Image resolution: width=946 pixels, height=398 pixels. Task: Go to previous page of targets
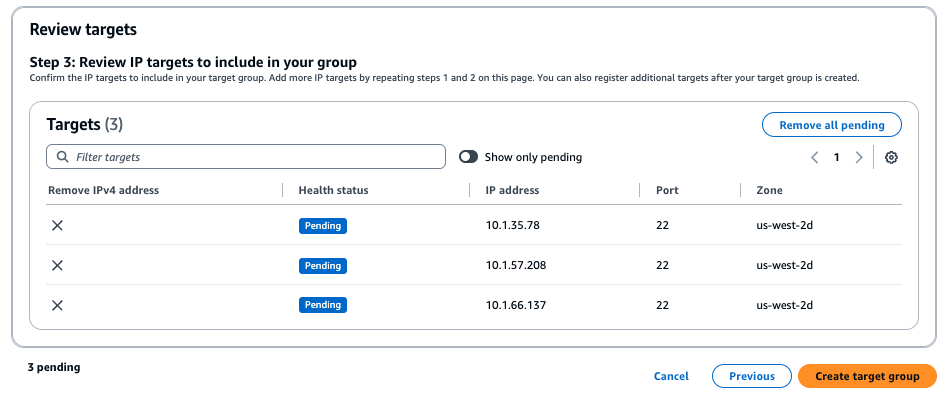click(814, 157)
